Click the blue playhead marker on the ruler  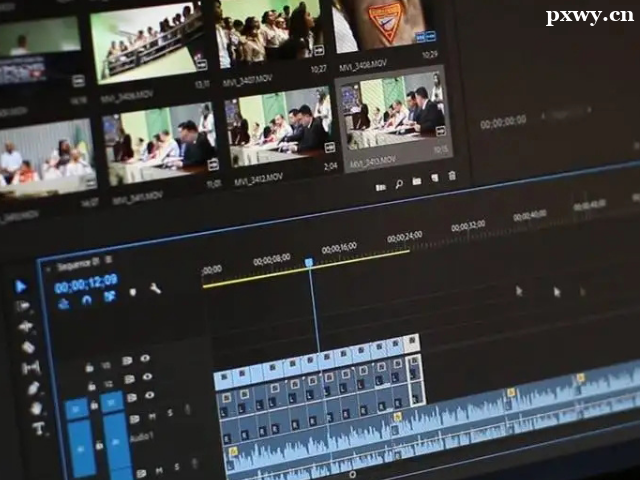309,262
